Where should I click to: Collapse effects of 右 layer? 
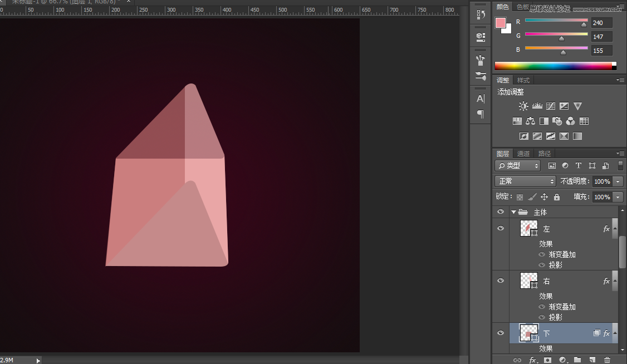(x=615, y=281)
